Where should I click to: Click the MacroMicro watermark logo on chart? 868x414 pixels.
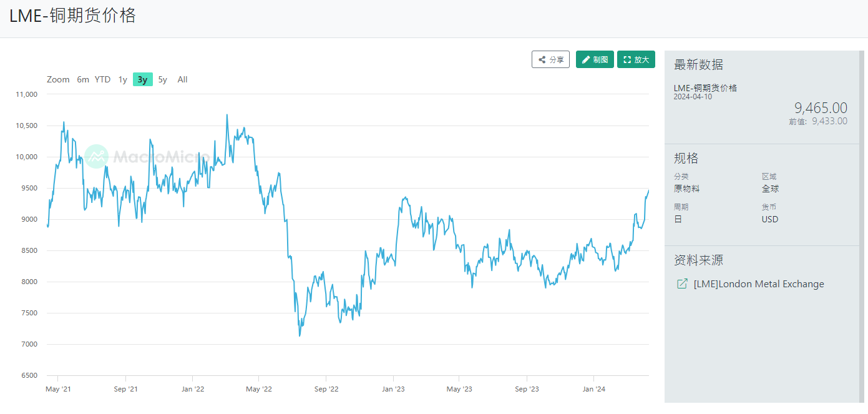point(97,156)
